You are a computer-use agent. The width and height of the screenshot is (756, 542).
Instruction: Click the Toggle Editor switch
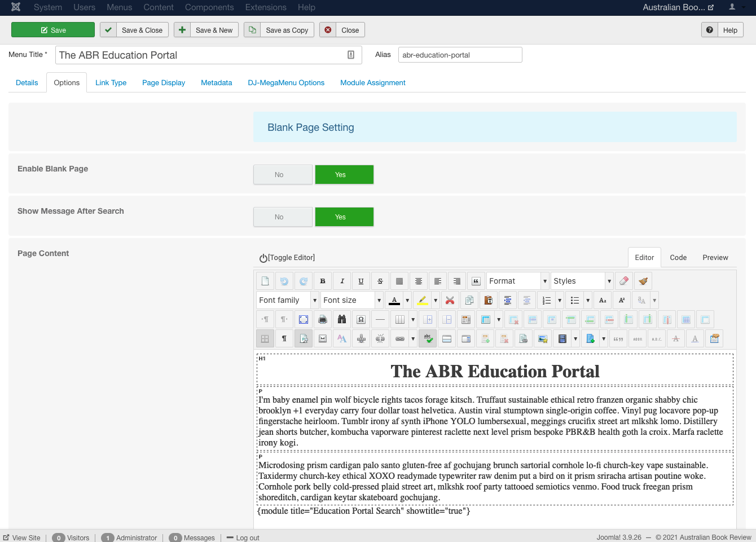click(x=287, y=258)
